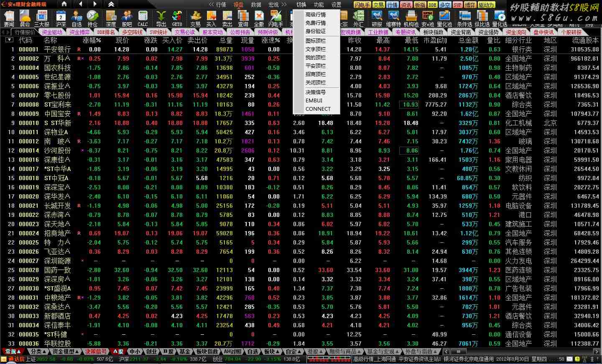This screenshot has height=364, width=602.
Task: Expand the 板块 bottom tab menu
Action: click(272, 351)
